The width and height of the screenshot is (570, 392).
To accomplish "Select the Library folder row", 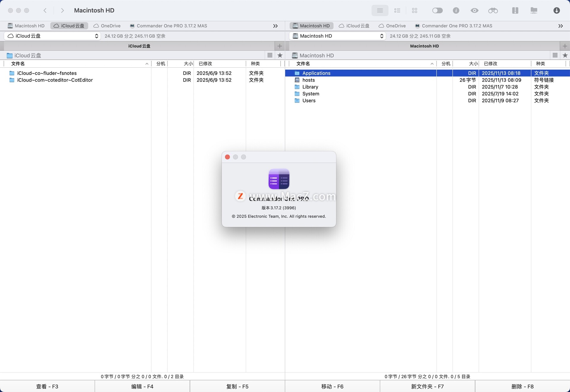I will coord(310,87).
